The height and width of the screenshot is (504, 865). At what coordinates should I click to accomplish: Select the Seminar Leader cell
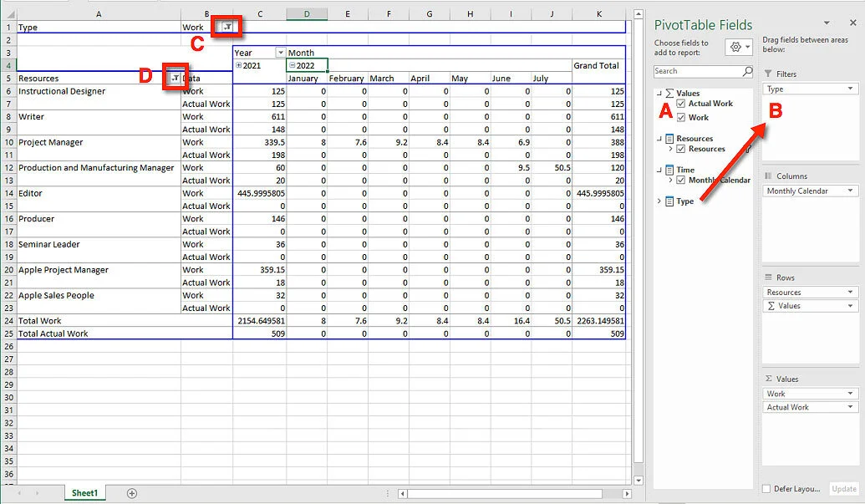coord(99,244)
